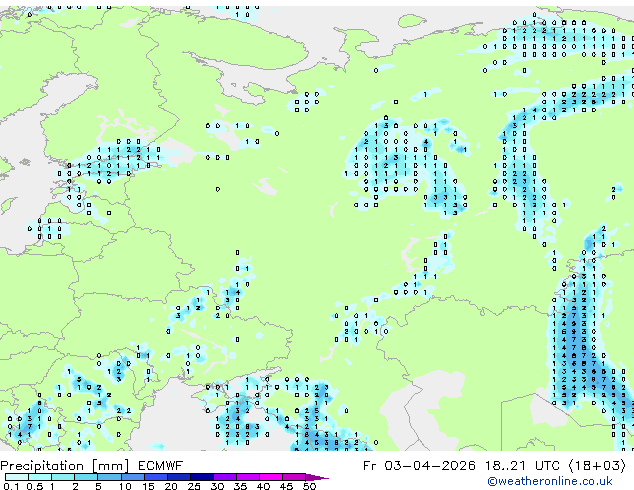The image size is (634, 490).
Task: Click the 1 to 2 mm legend color
Action: (x=63, y=477)
